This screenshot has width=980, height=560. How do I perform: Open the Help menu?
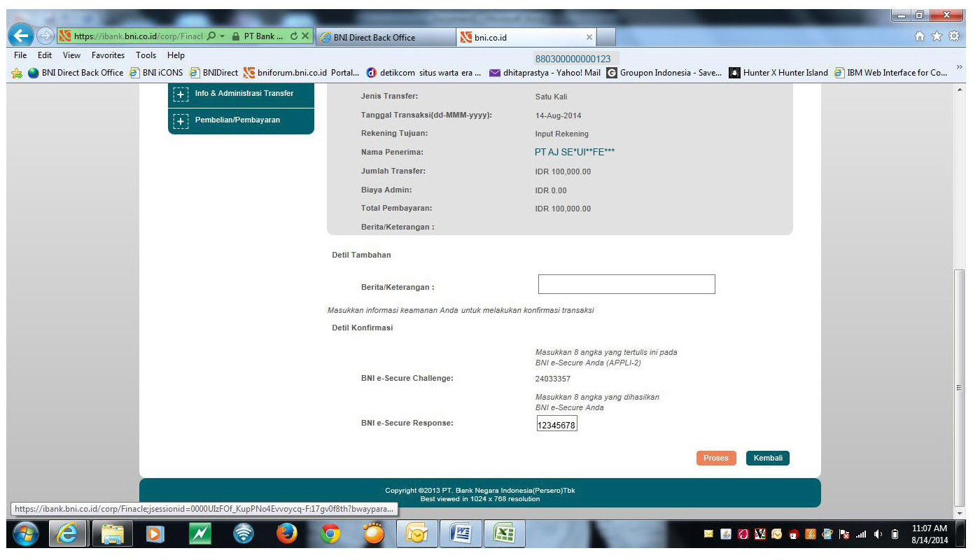176,55
